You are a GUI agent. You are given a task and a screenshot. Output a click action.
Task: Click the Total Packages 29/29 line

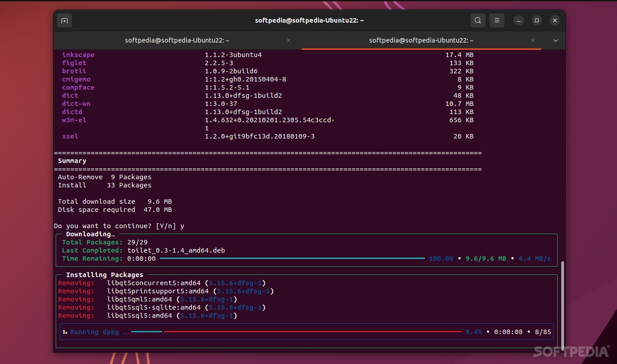pyautogui.click(x=105, y=242)
